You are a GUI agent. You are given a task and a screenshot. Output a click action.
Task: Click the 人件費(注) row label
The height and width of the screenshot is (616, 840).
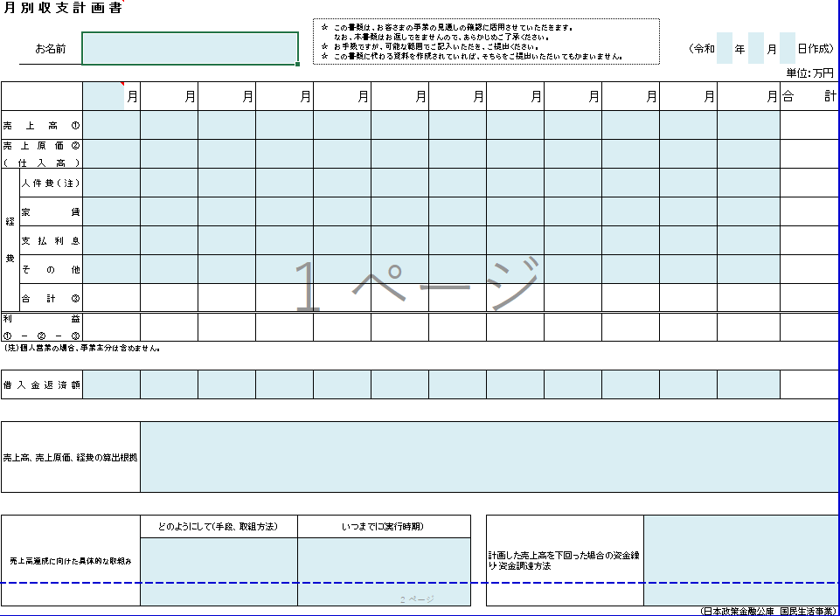coord(51,183)
